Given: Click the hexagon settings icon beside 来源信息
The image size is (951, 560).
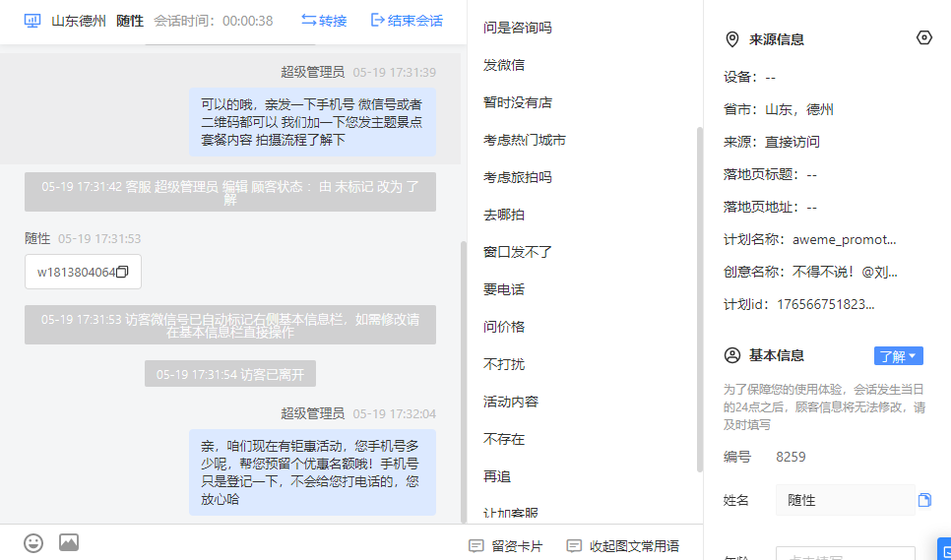Looking at the screenshot, I should 923,38.
